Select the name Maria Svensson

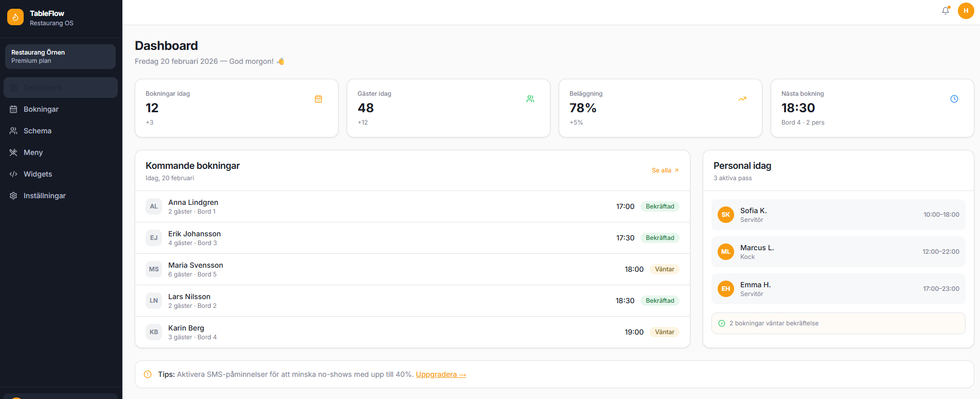195,265
